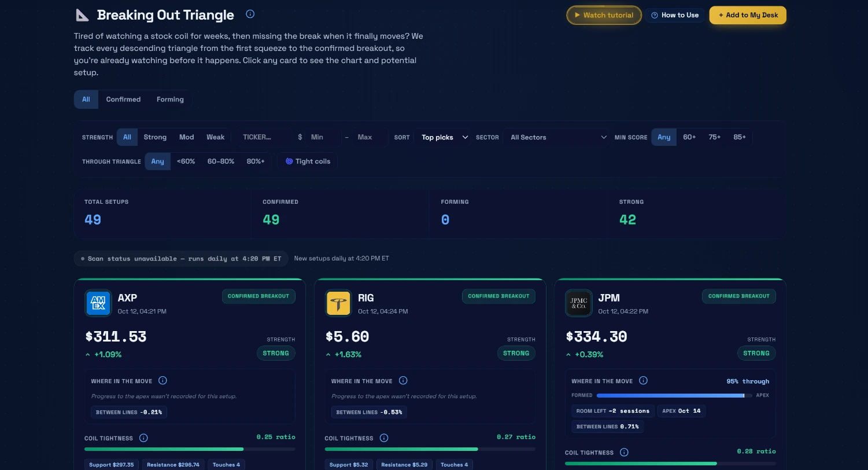This screenshot has height=470, width=868.
Task: Show RIG Coil Tightness info tooltip
Action: (384, 438)
